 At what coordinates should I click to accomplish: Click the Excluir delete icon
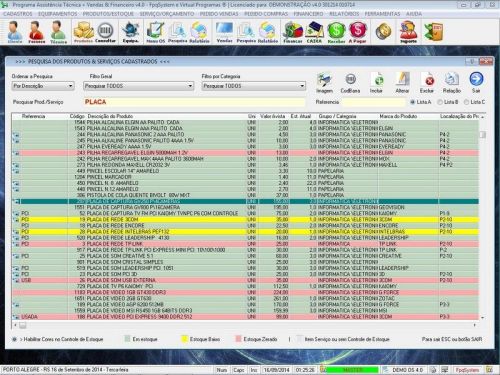click(x=427, y=83)
